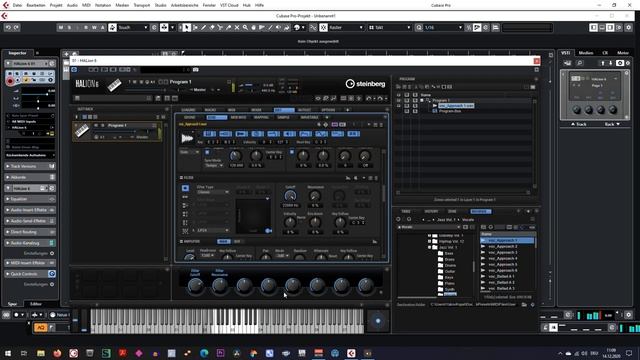This screenshot has height=360, width=640.
Task: Click the HALion keyboard instrument icon in header
Action: [114, 85]
